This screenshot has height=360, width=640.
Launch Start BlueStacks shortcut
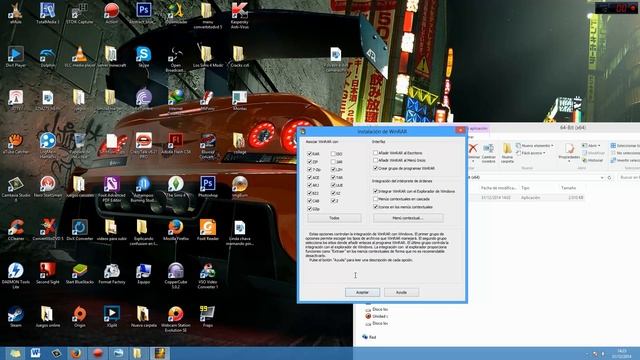point(79,273)
